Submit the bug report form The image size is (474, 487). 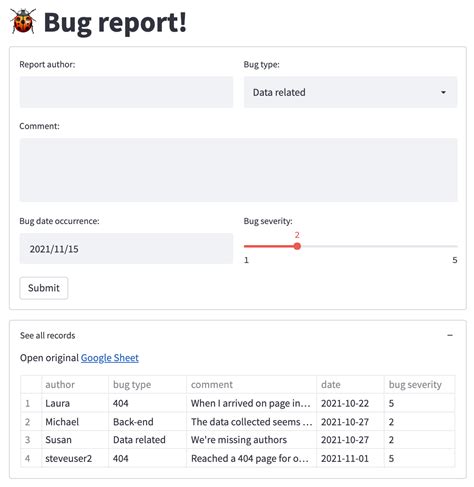pos(44,288)
